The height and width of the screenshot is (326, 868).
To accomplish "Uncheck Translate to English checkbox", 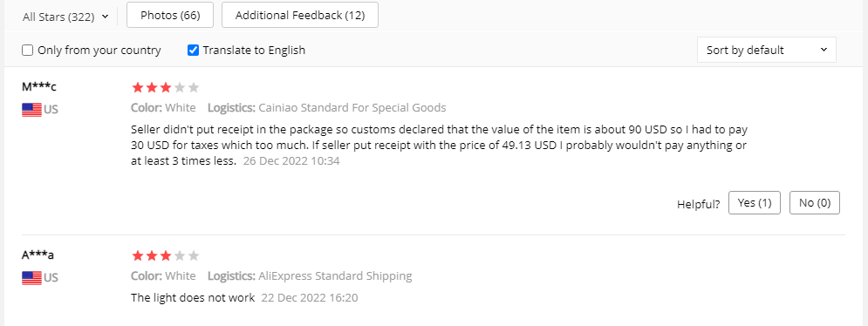I will [193, 51].
